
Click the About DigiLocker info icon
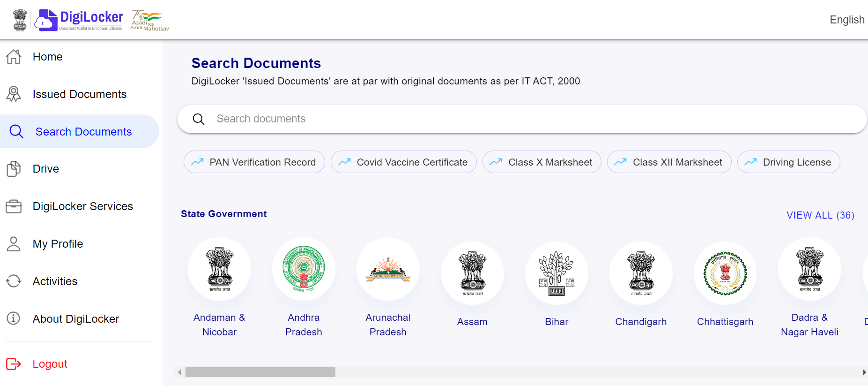(x=14, y=318)
